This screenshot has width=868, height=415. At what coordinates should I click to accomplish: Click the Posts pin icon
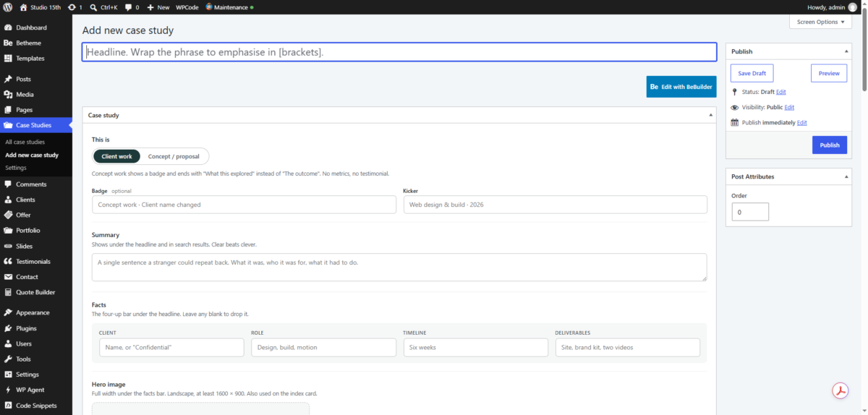pos(8,79)
